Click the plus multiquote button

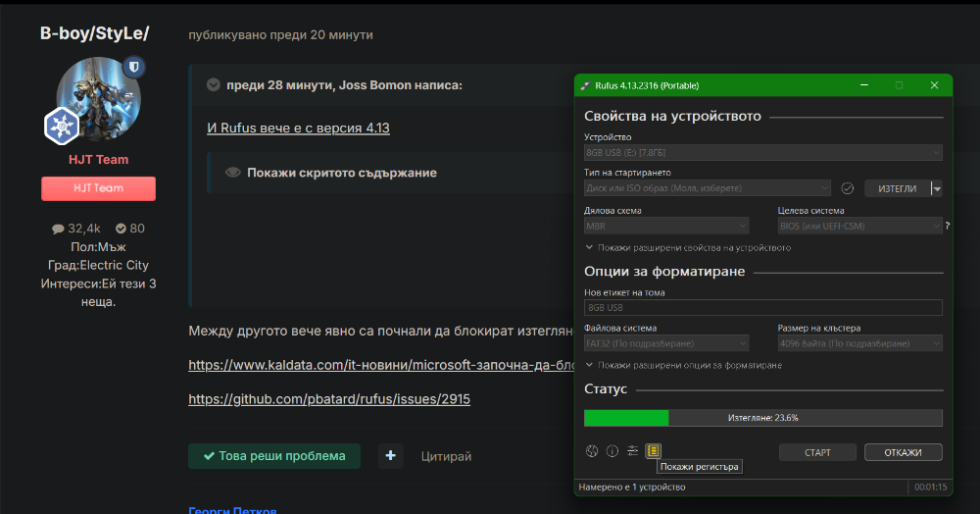click(391, 456)
